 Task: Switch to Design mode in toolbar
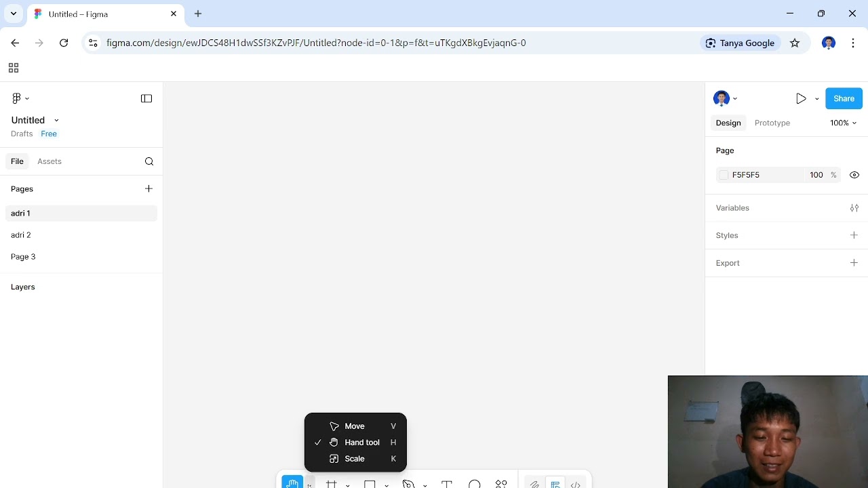point(555,484)
